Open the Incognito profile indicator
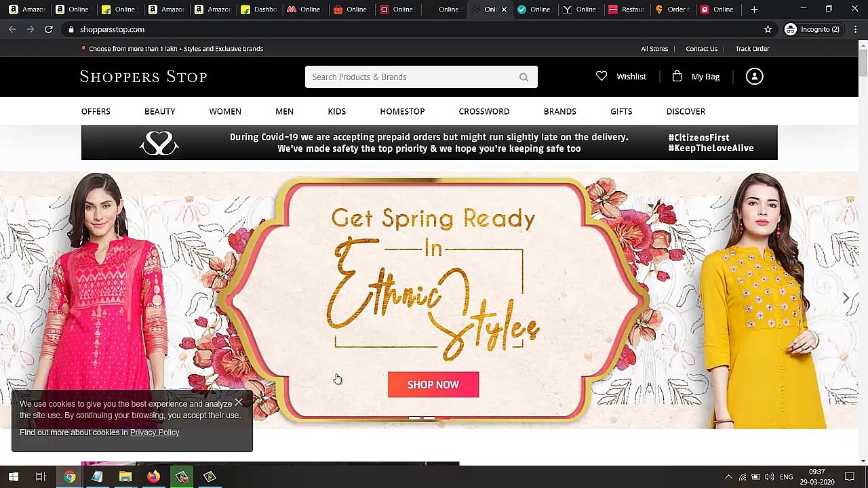This screenshot has height=488, width=868. click(812, 29)
